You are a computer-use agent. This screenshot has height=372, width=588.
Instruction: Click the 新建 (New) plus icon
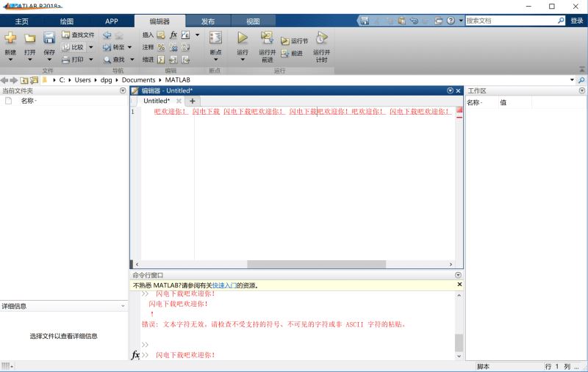coord(10,37)
